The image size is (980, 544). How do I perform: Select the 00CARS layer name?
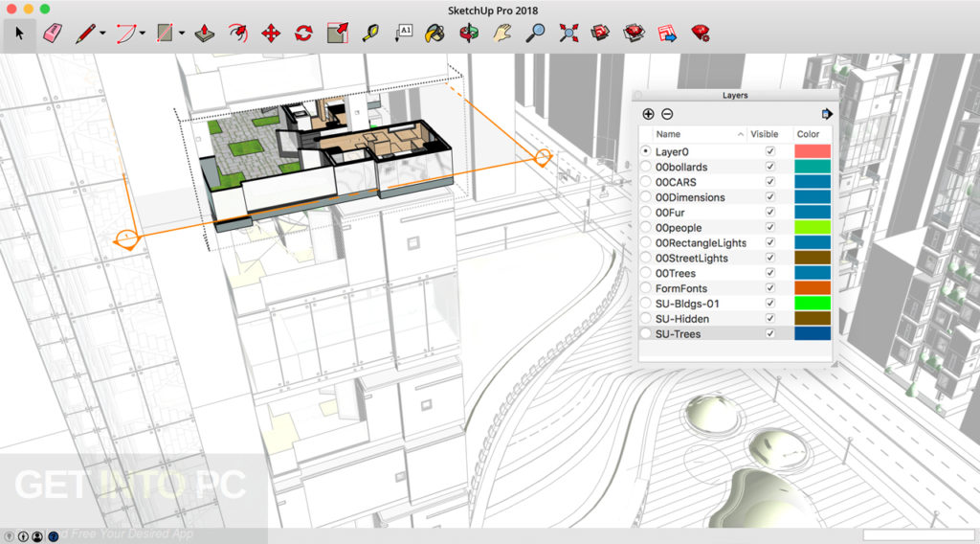(676, 182)
